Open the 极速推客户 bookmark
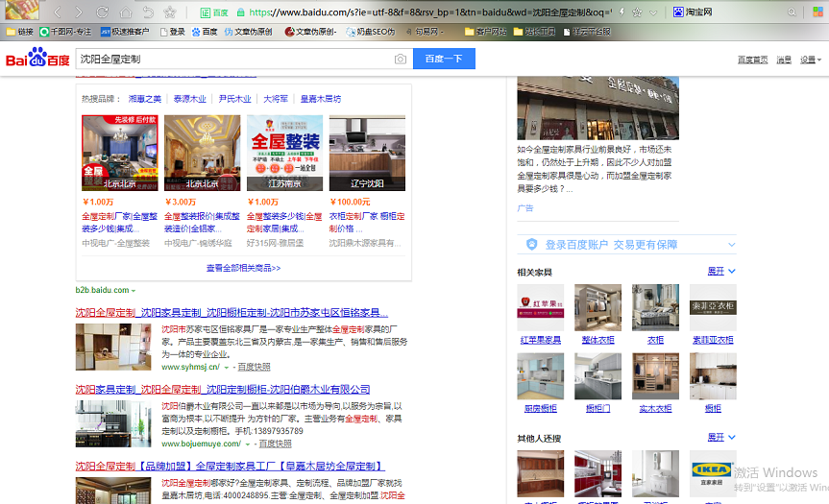This screenshot has width=829, height=504. pos(125,32)
